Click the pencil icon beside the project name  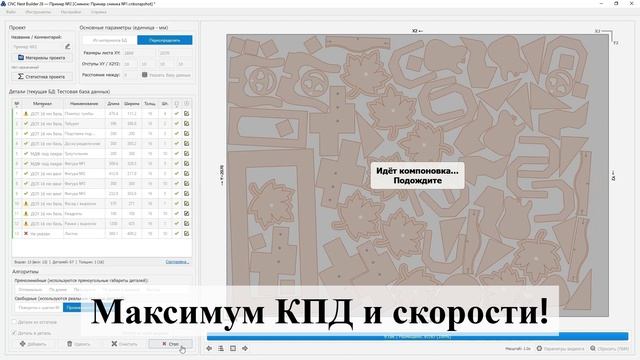68,47
